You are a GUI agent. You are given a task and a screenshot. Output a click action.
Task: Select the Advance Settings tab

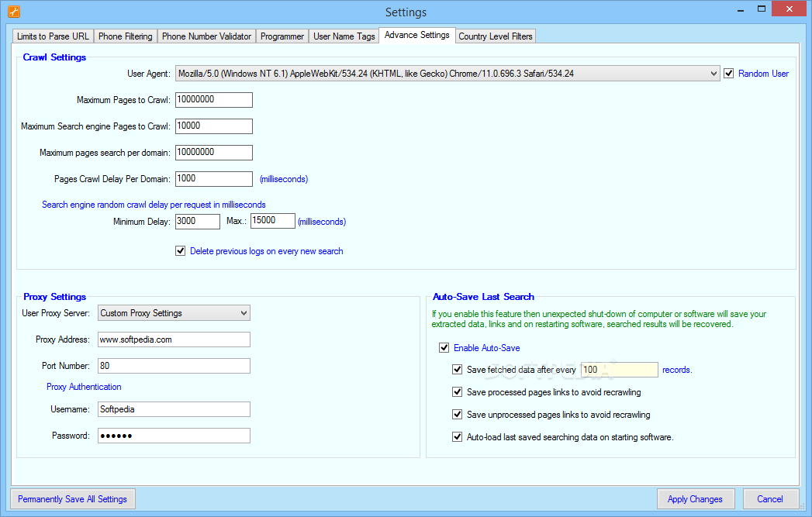point(417,35)
